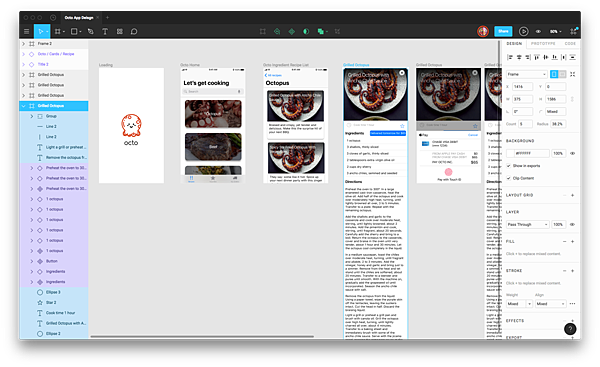Open stroke Align Mixed dropdown
This screenshot has height=367, width=600.
(550, 303)
